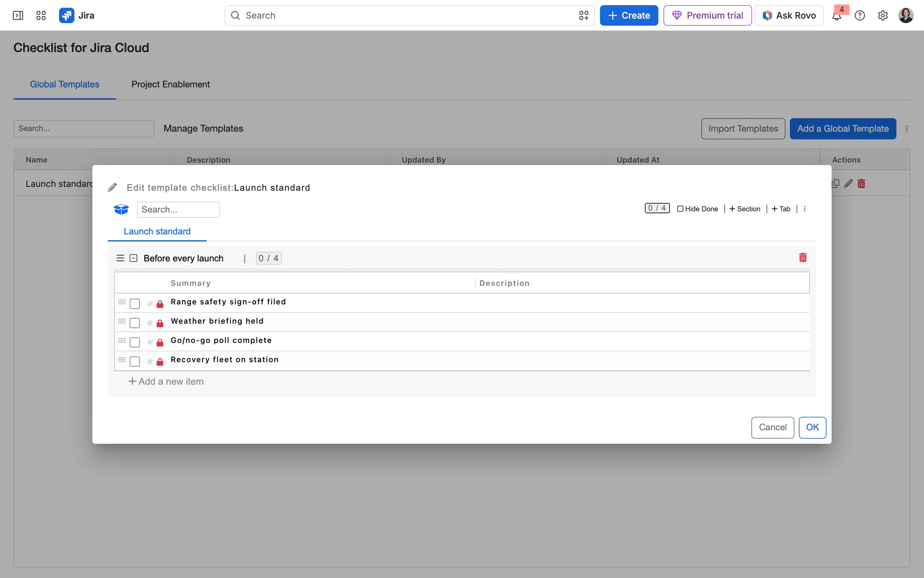Open the help question mark icon

click(860, 15)
